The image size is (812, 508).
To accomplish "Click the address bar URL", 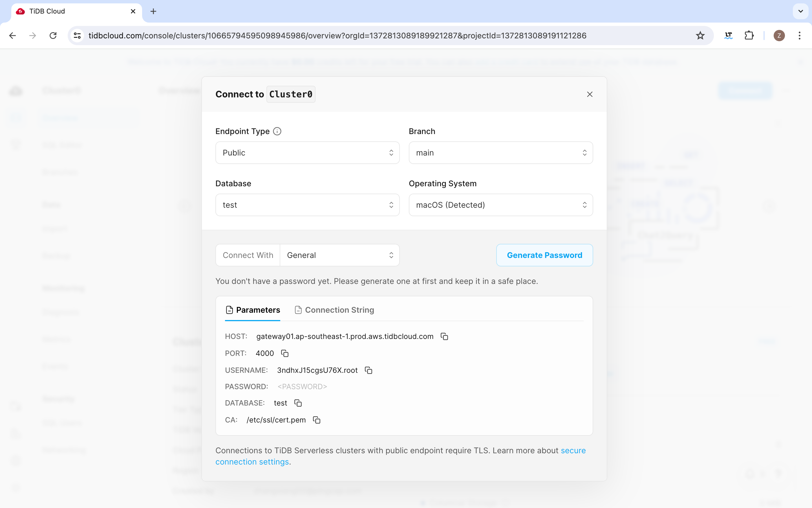I will click(337, 36).
